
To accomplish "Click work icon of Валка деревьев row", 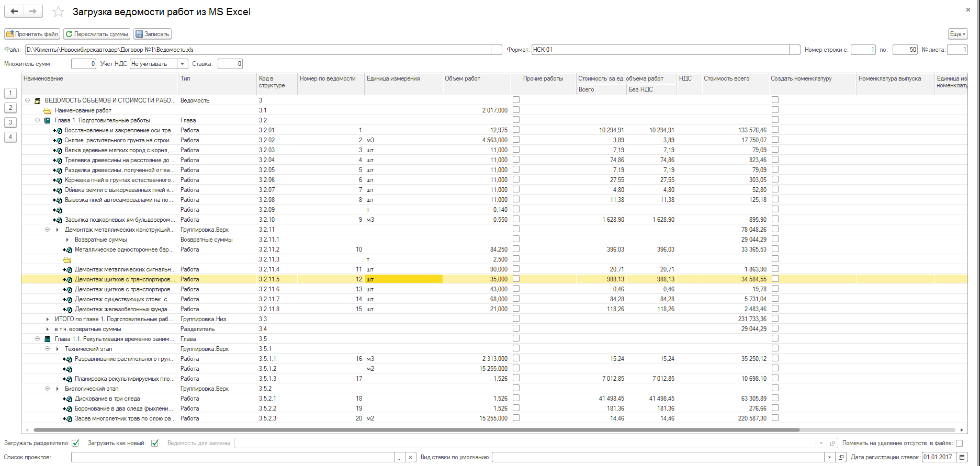I will tap(58, 150).
